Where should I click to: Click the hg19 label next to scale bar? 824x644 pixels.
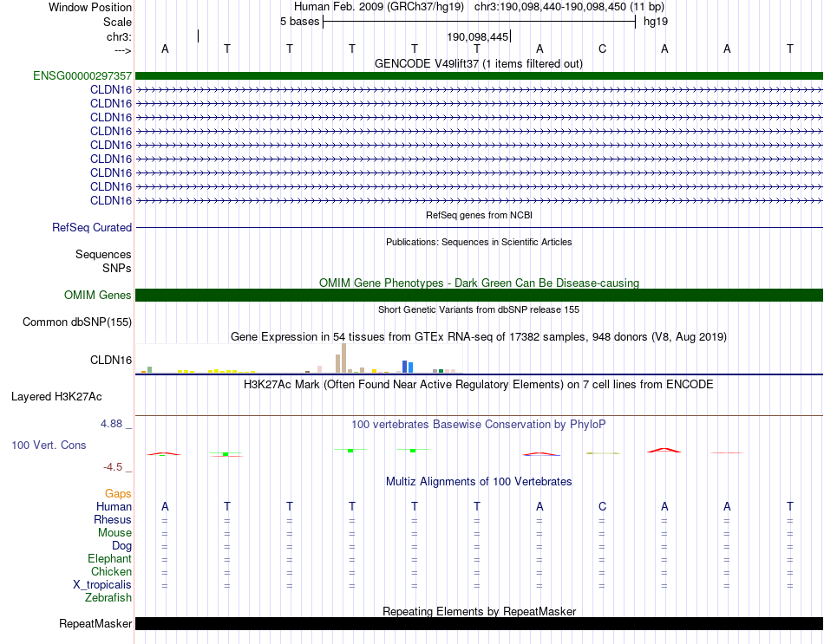pos(656,22)
